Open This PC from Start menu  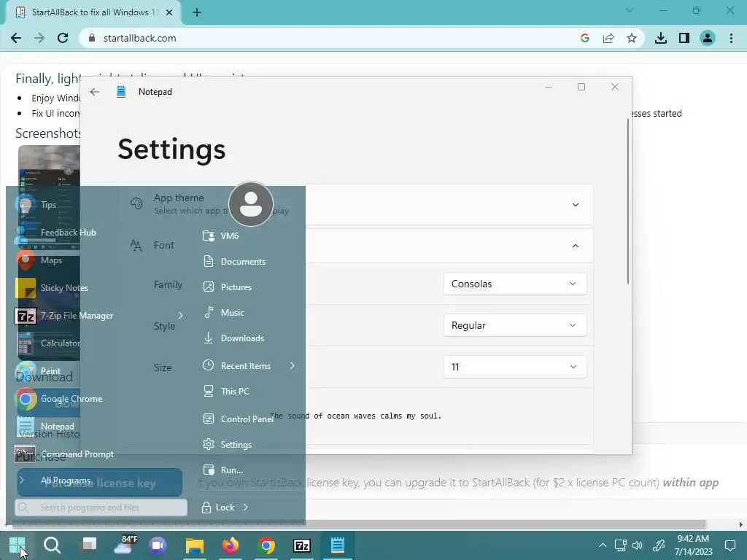click(235, 392)
